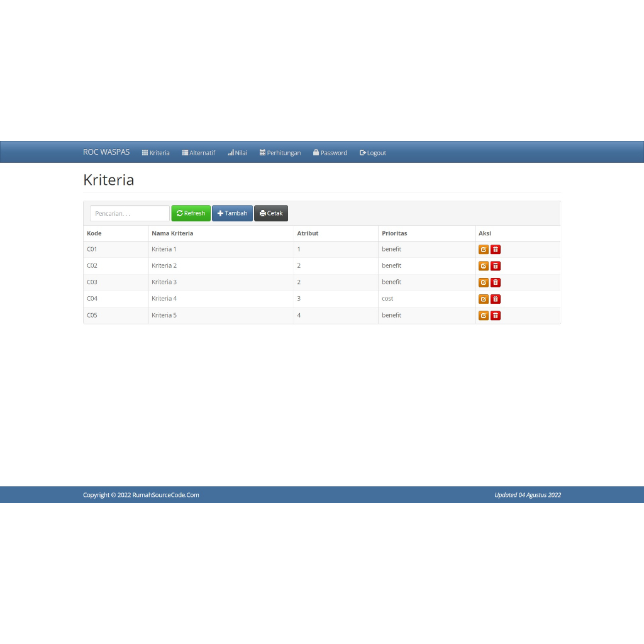This screenshot has width=644, height=644.
Task: Click the Updated 04 Agustus 2022 text
Action: (528, 495)
